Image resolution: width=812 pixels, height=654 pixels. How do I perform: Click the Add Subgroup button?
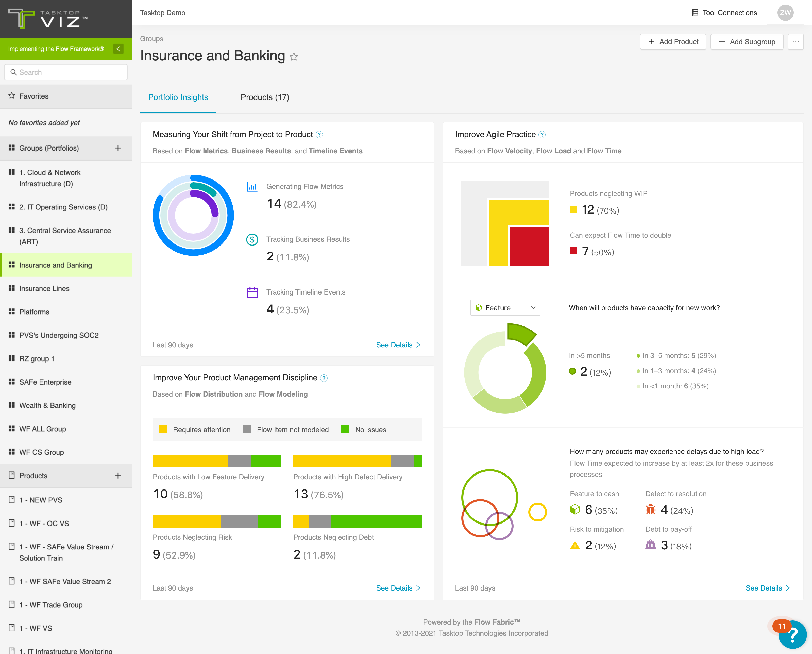747,41
